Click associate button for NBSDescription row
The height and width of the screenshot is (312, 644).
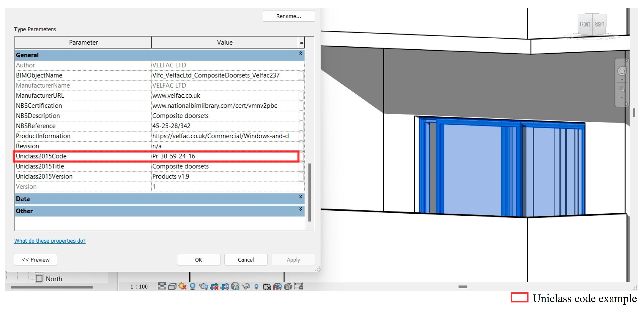click(x=301, y=116)
